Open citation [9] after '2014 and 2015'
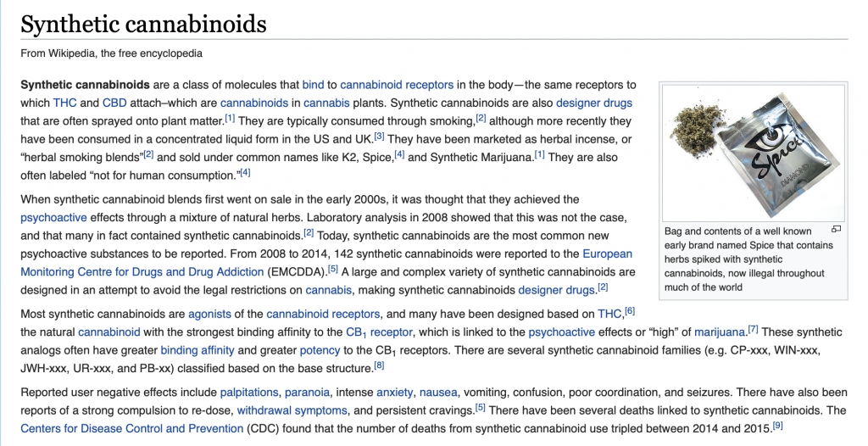Viewport: 868px width, 446px height. pos(778,426)
